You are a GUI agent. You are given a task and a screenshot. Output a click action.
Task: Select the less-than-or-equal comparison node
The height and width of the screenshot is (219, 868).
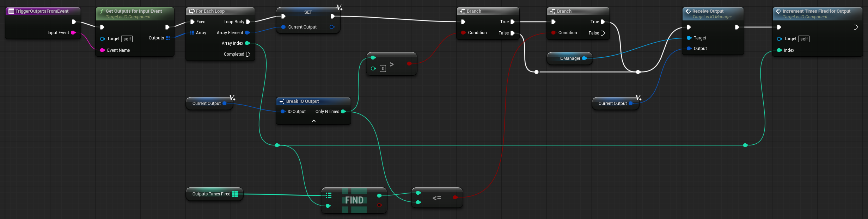[436, 198]
